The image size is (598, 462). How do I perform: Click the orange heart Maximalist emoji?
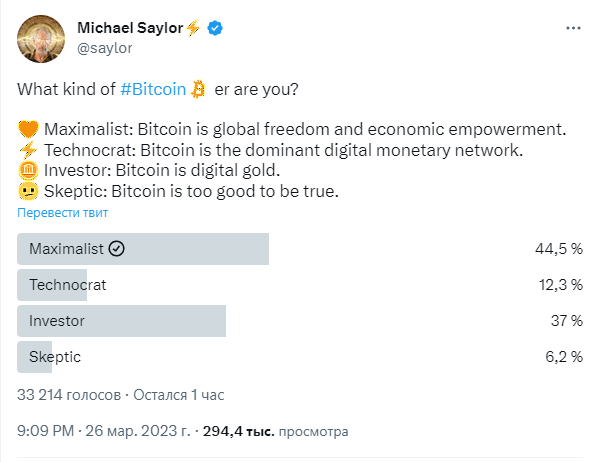(x=28, y=129)
